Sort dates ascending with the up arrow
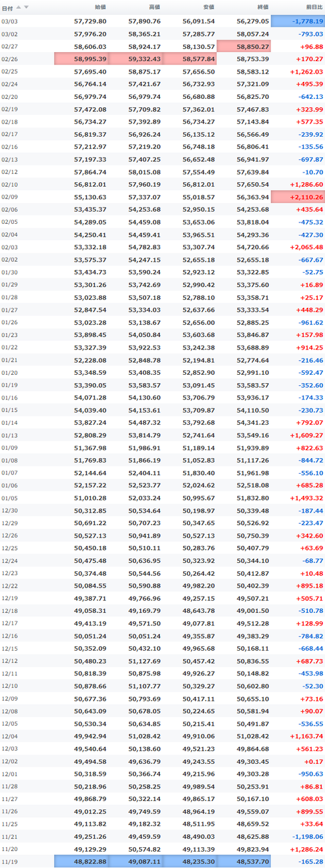325x868 pixels. point(19,7)
